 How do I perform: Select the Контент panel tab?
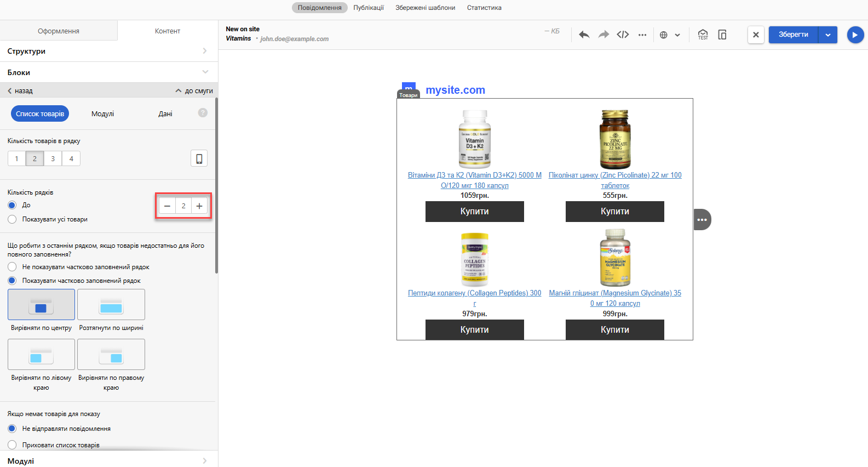click(168, 31)
